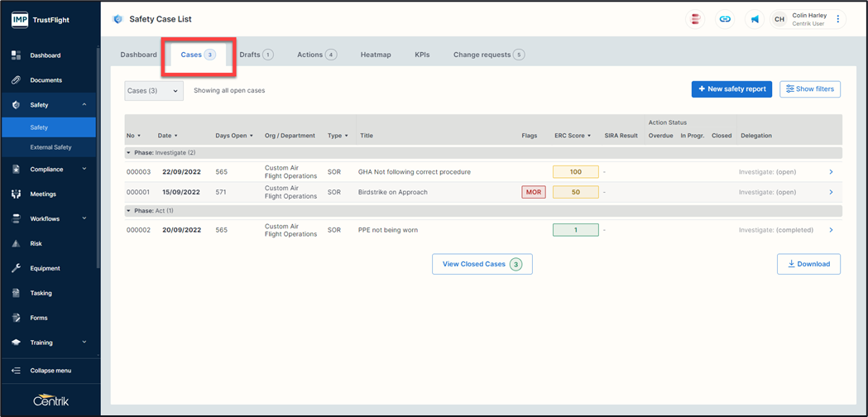
Task: Collapse the Phase: Act group
Action: click(128, 211)
